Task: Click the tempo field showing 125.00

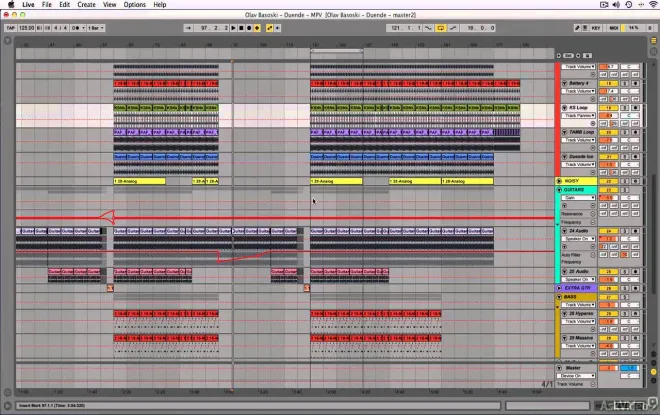Action: 26,28
